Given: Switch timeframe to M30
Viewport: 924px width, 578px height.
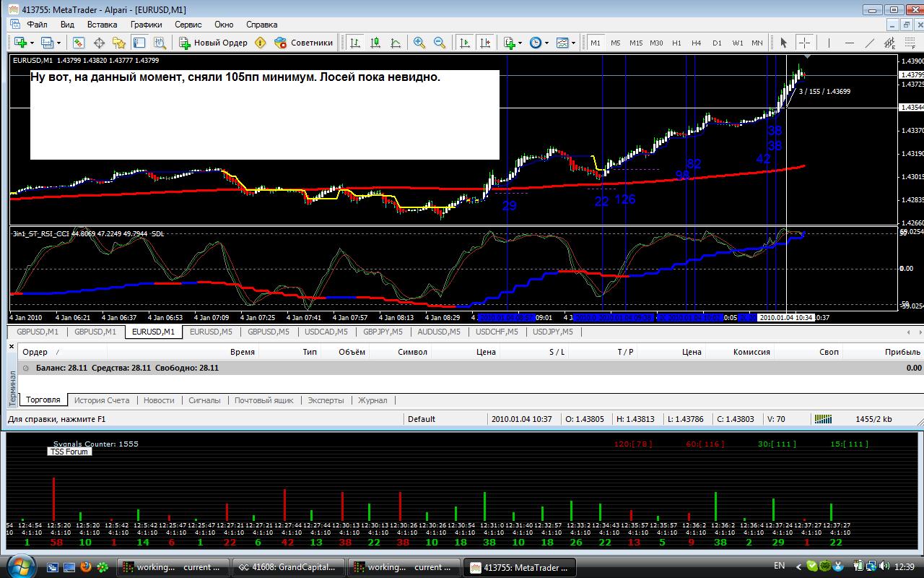Looking at the screenshot, I should [656, 43].
